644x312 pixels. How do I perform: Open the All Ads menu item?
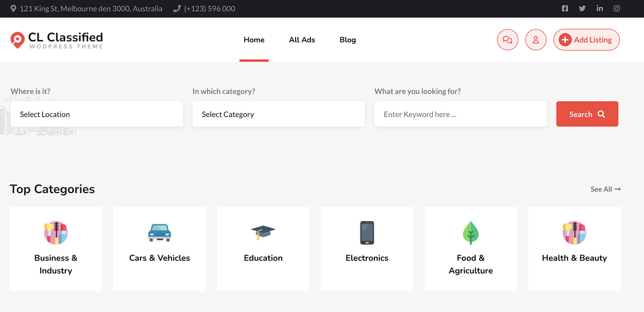(302, 40)
